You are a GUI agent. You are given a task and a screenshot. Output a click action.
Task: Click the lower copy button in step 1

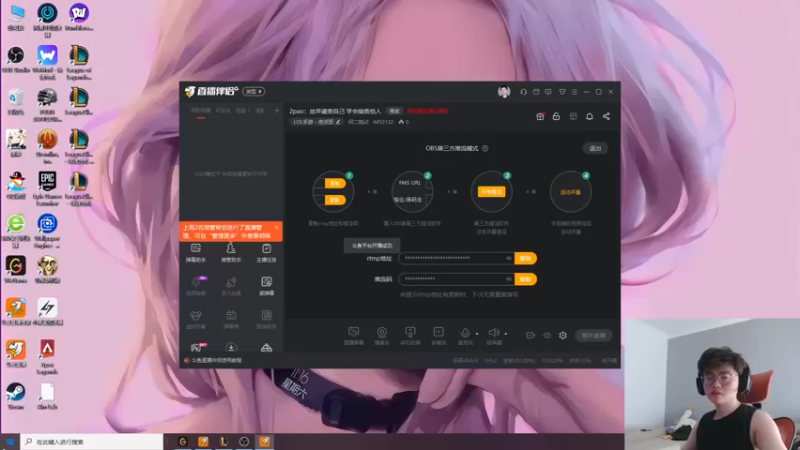tap(335, 200)
